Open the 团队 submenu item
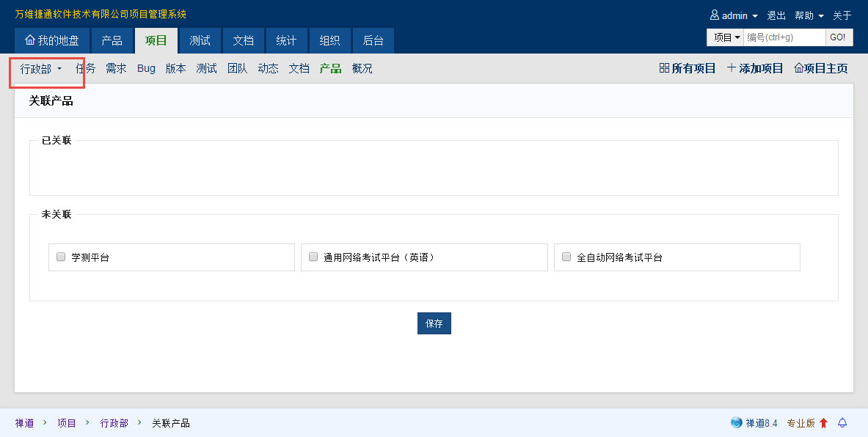The height and width of the screenshot is (437, 868). (238, 68)
